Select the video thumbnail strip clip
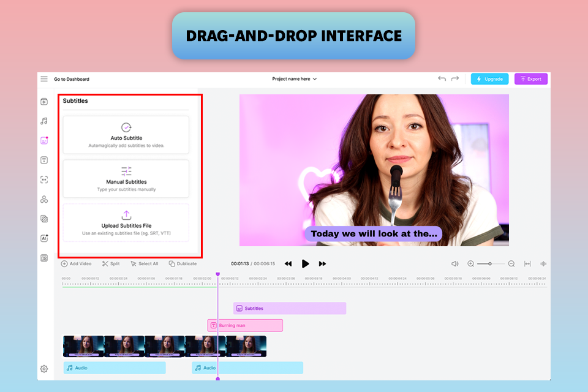This screenshot has width=588, height=392. pos(165,346)
